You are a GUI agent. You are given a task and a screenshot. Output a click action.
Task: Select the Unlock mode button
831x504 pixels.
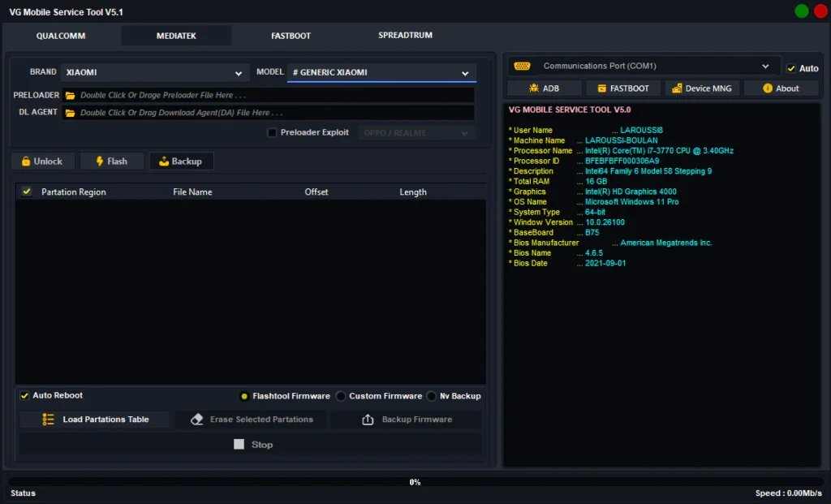(x=42, y=162)
